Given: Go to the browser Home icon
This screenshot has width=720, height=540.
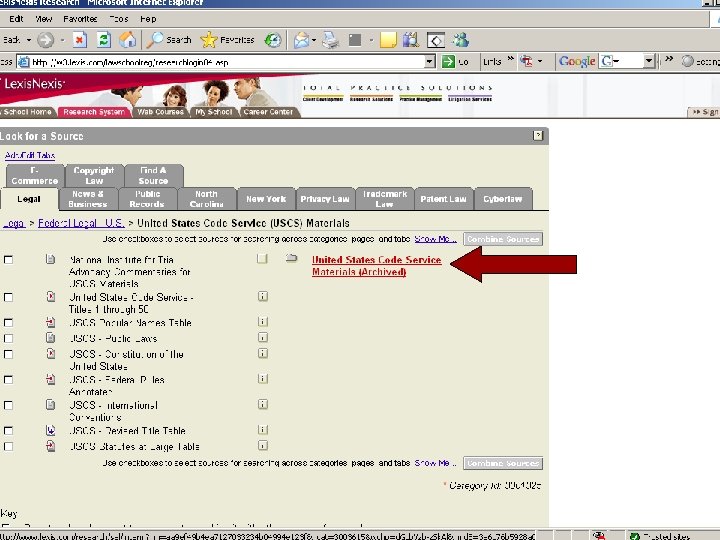Looking at the screenshot, I should [128, 40].
